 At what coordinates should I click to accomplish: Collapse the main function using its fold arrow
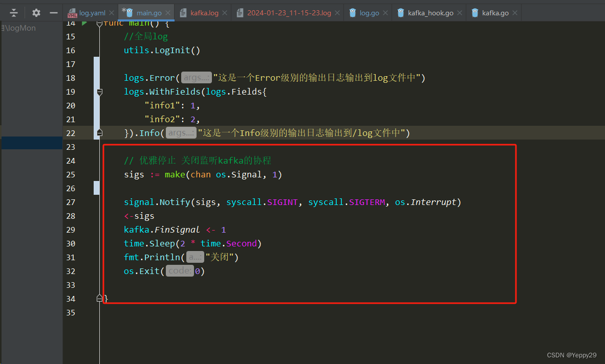click(100, 22)
